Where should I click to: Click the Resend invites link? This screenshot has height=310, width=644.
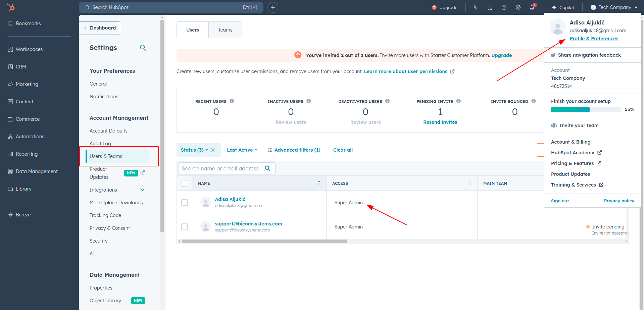click(x=440, y=122)
